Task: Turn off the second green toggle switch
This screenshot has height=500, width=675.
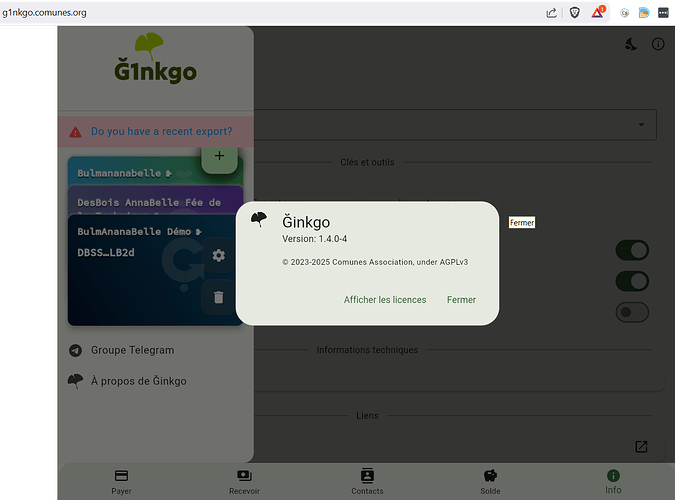Action: click(x=632, y=281)
